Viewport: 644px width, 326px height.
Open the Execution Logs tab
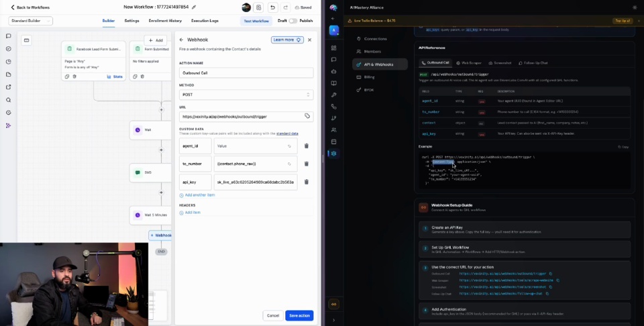click(205, 21)
